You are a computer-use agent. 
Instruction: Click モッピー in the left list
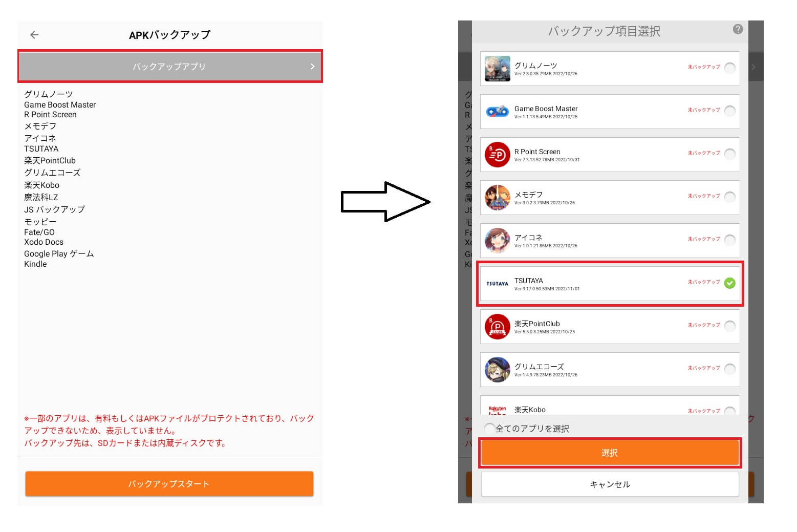40,222
